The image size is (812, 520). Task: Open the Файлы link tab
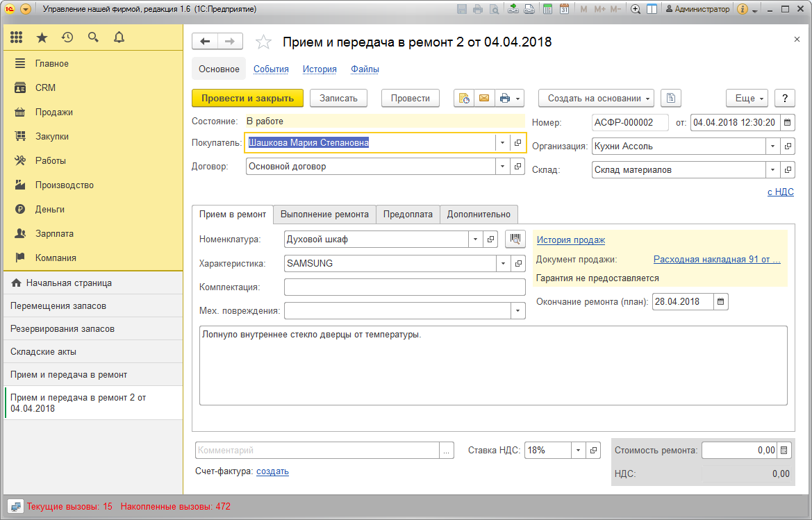click(x=365, y=69)
